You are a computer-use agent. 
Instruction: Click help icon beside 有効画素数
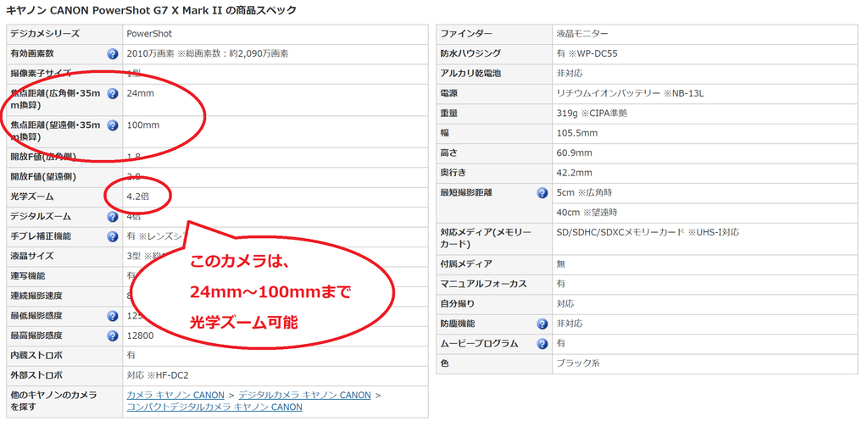coord(113,53)
